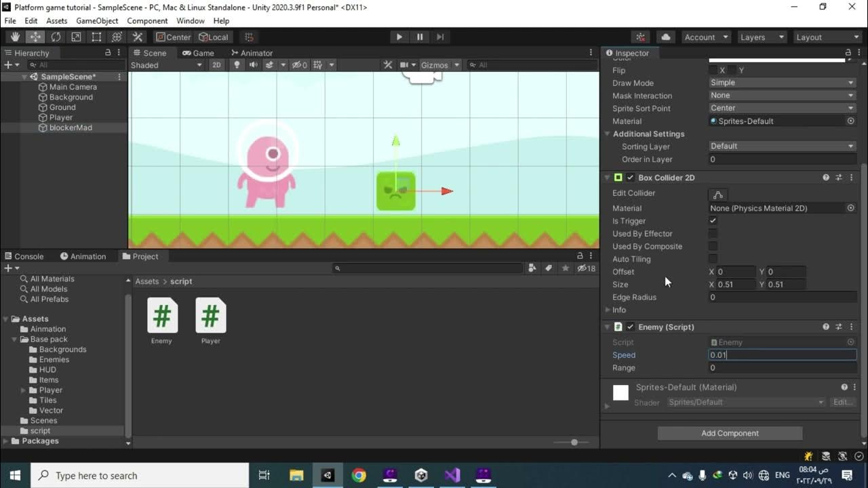Toggle Center pivot mode button
This screenshot has height=488, width=868.
pos(173,37)
